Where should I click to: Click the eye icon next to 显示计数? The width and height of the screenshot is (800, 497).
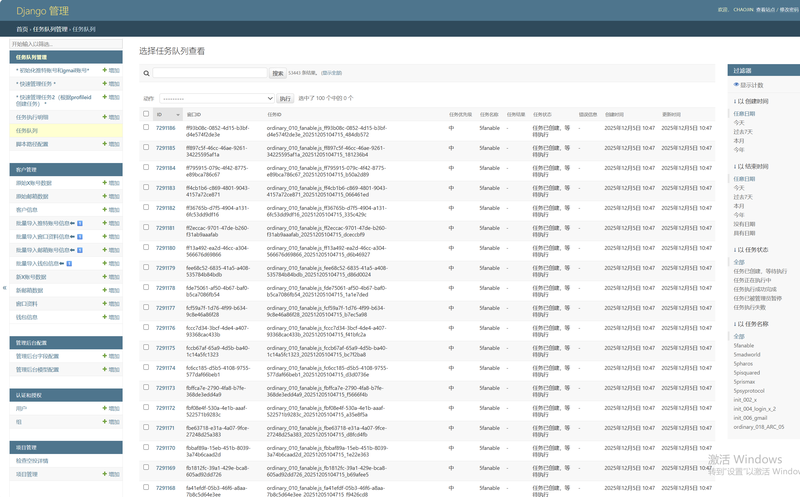pos(736,85)
